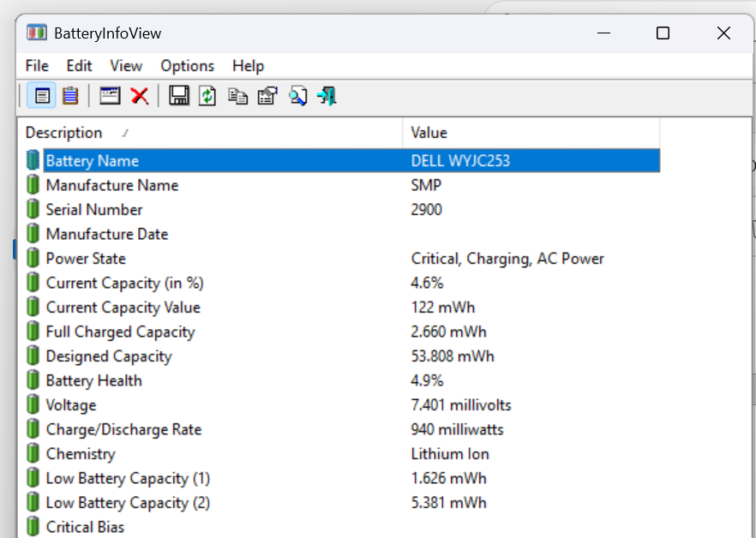The height and width of the screenshot is (538, 756).
Task: Click the battery icon beside Designed Capacity
Action: pyautogui.click(x=33, y=356)
